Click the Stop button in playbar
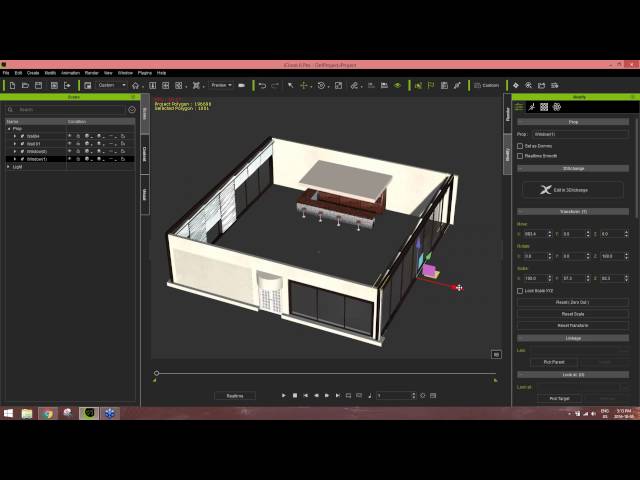This screenshot has width=640, height=480. click(295, 396)
